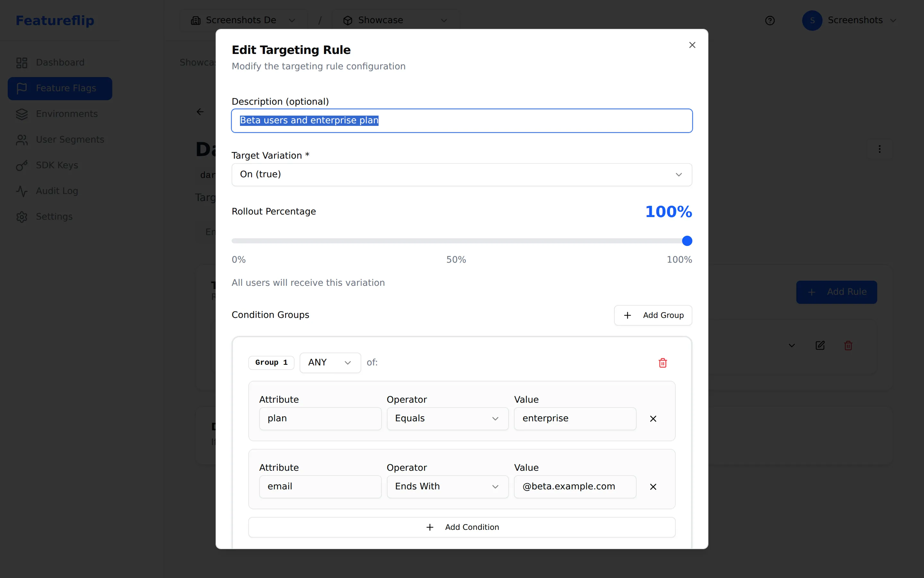Click the Featureflip logo
The image size is (924, 578).
pos(55,20)
